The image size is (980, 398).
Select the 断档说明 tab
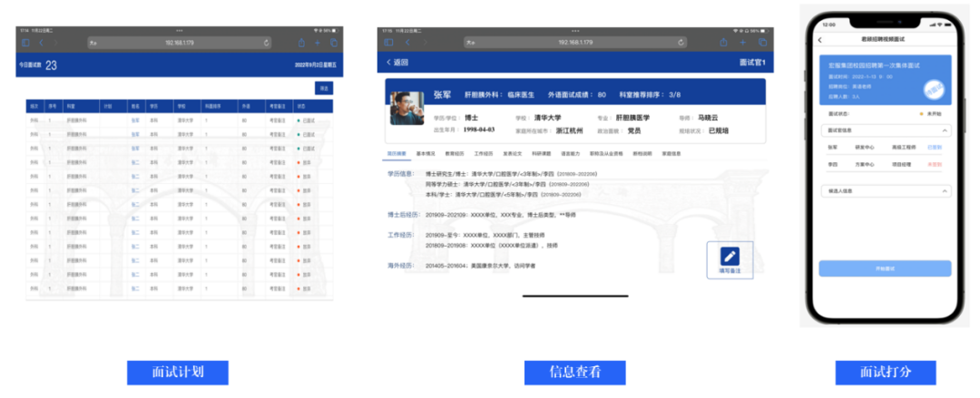(642, 153)
